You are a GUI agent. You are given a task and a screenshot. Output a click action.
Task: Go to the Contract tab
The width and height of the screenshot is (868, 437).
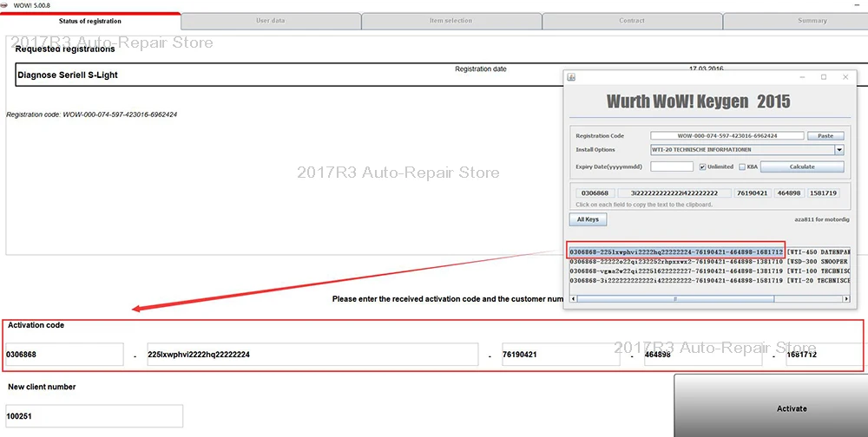pos(632,21)
